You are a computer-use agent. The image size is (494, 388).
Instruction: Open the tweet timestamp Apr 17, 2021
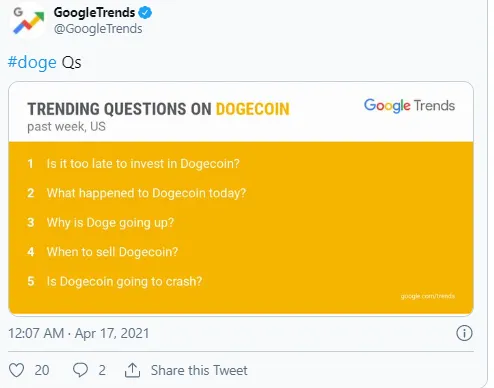(79, 333)
